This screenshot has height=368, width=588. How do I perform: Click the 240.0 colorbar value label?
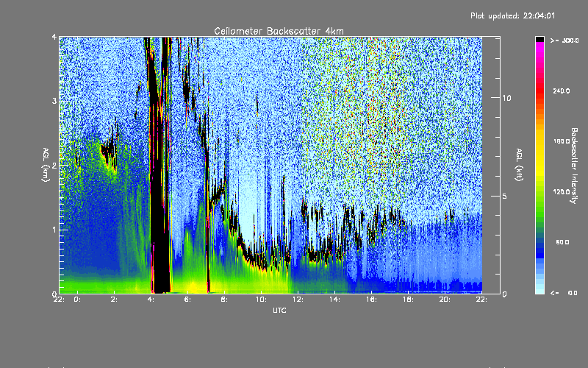562,91
